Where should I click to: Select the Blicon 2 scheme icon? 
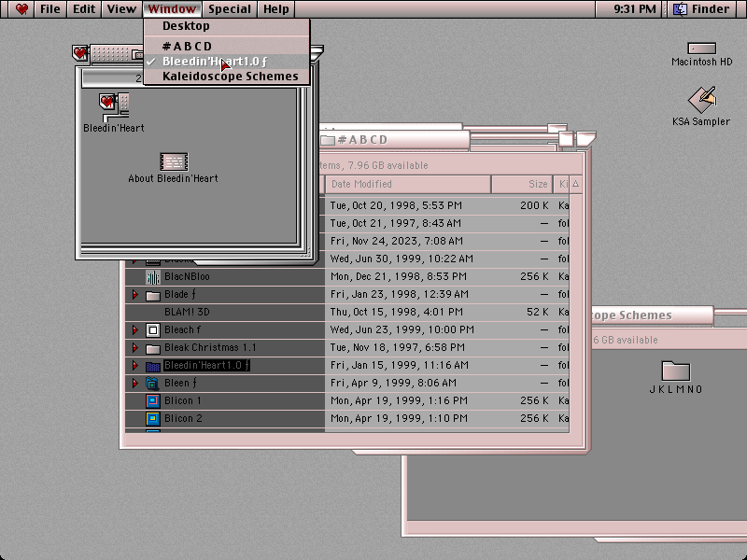coord(153,418)
